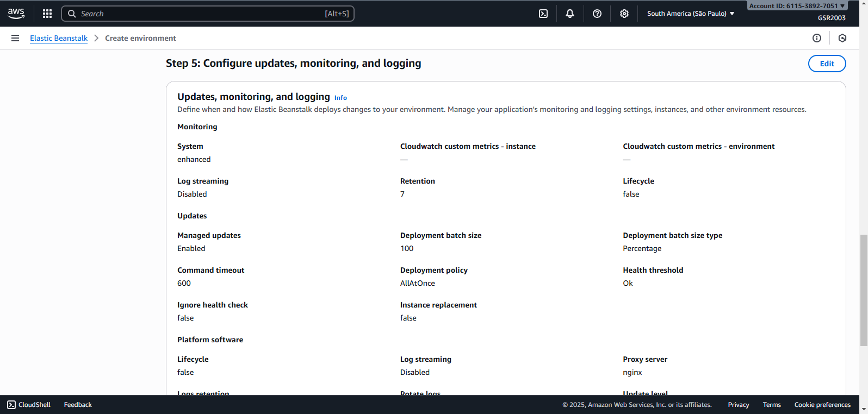Screen dimensions: 868x414
Task: Open the Privacy link
Action: [x=739, y=405]
